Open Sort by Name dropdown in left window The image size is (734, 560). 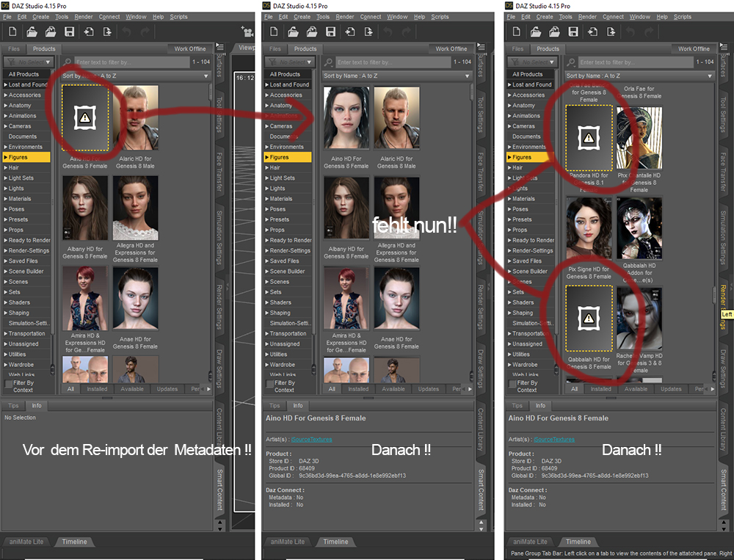pyautogui.click(x=135, y=76)
